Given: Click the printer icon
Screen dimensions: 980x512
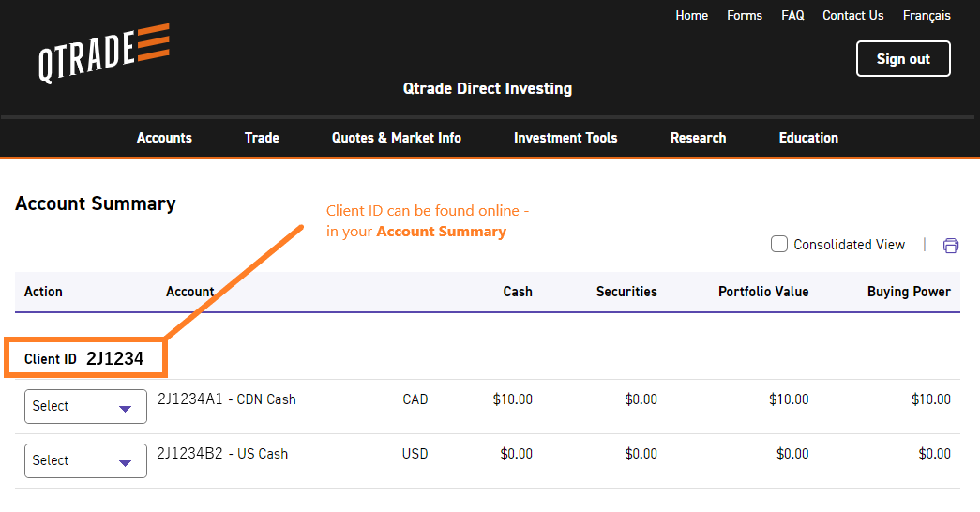Looking at the screenshot, I should [x=950, y=246].
